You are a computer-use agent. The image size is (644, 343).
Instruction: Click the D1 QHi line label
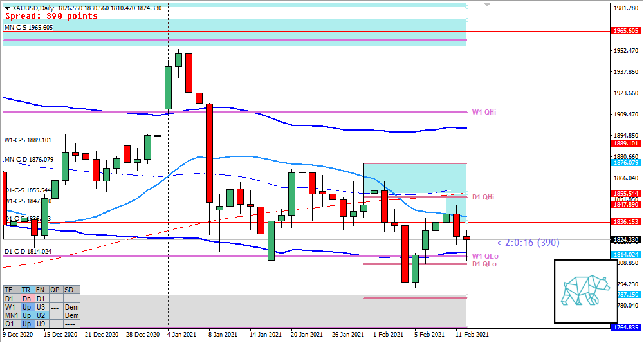click(x=483, y=197)
